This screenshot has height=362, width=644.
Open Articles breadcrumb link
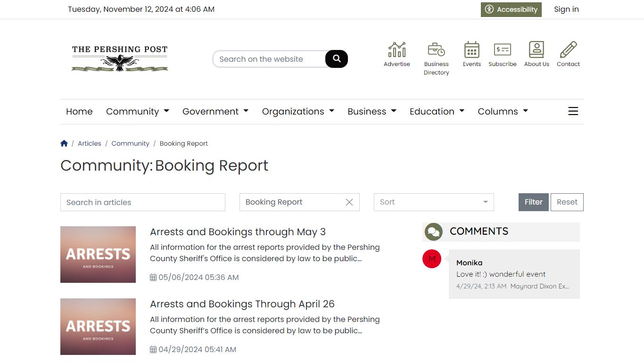tap(90, 143)
